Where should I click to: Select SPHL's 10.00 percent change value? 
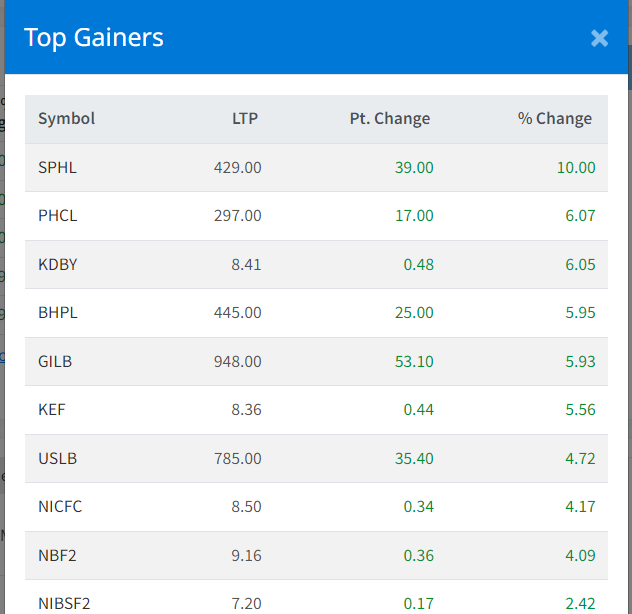coord(576,167)
